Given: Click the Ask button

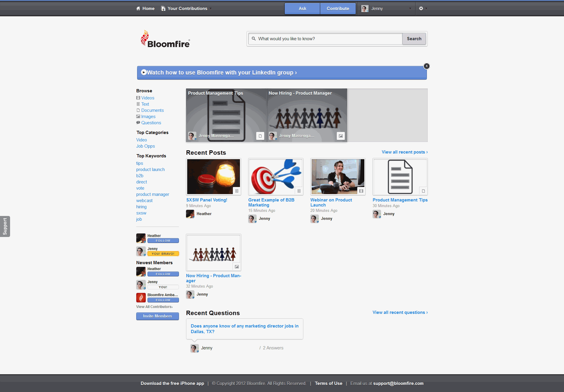Looking at the screenshot, I should (302, 9).
